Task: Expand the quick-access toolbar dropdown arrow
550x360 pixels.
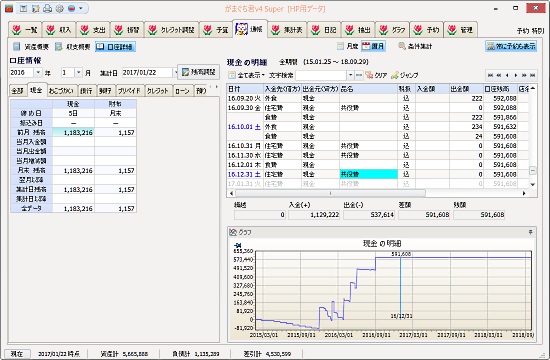Action: [x=81, y=8]
